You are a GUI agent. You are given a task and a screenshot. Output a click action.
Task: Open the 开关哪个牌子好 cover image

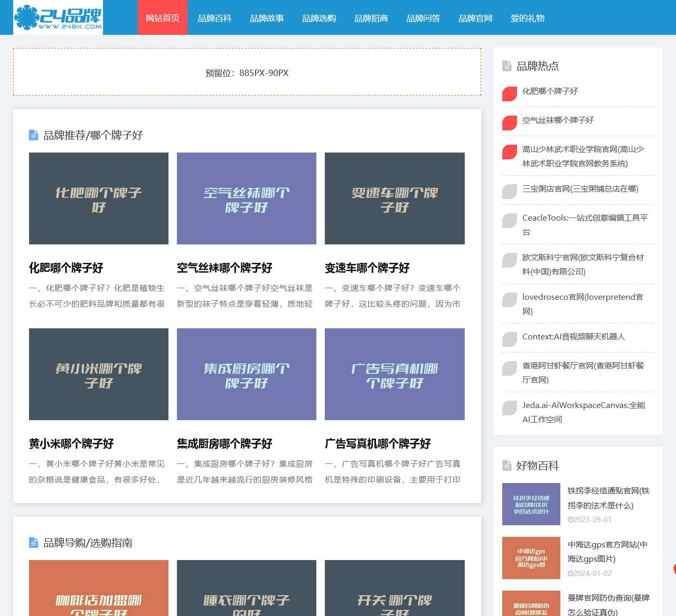click(x=395, y=588)
